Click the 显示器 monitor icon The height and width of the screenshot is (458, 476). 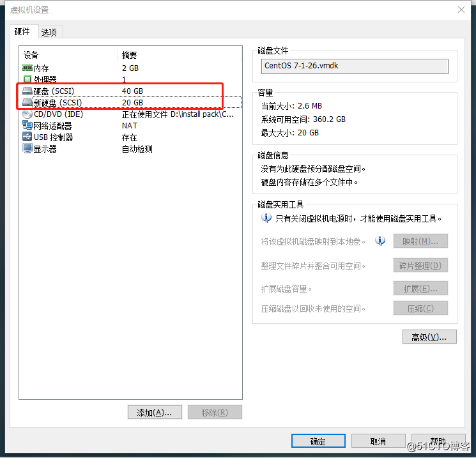[x=27, y=148]
